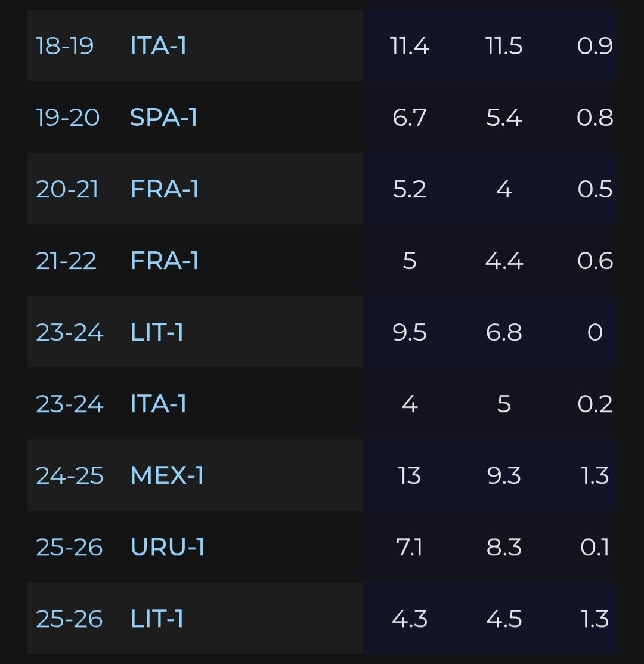Click the SPA-1 league link
This screenshot has height=664, width=644.
[x=163, y=118]
